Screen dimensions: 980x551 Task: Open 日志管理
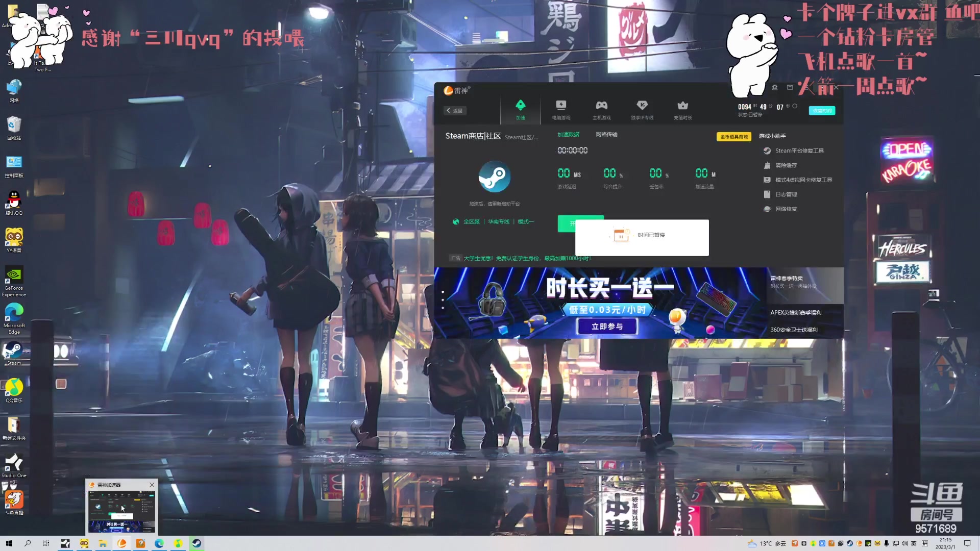[x=780, y=194]
